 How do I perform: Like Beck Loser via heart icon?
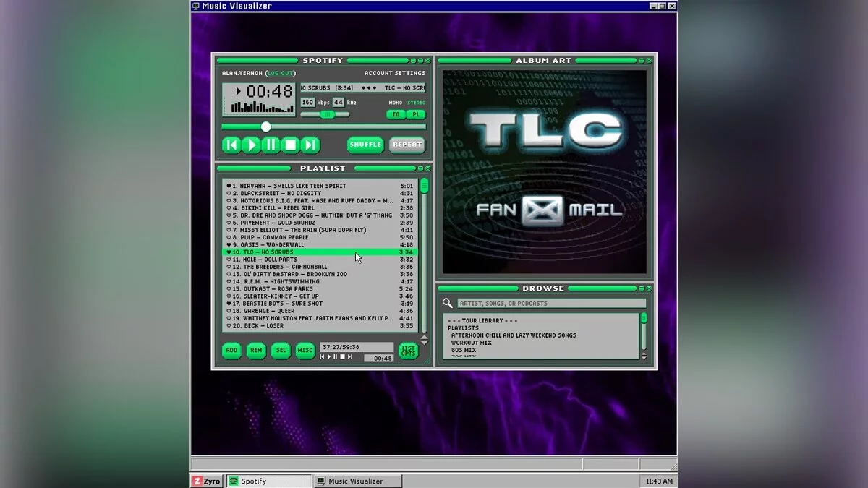coord(229,325)
